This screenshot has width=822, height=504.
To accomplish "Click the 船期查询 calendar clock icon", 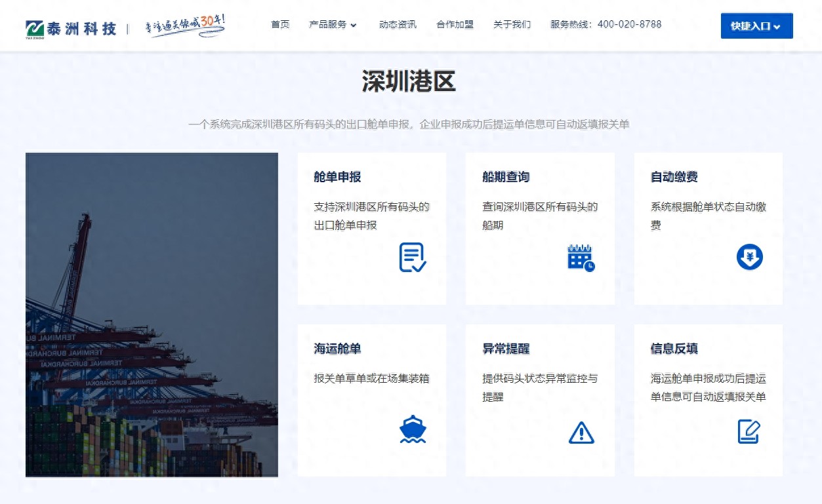I will (x=581, y=258).
